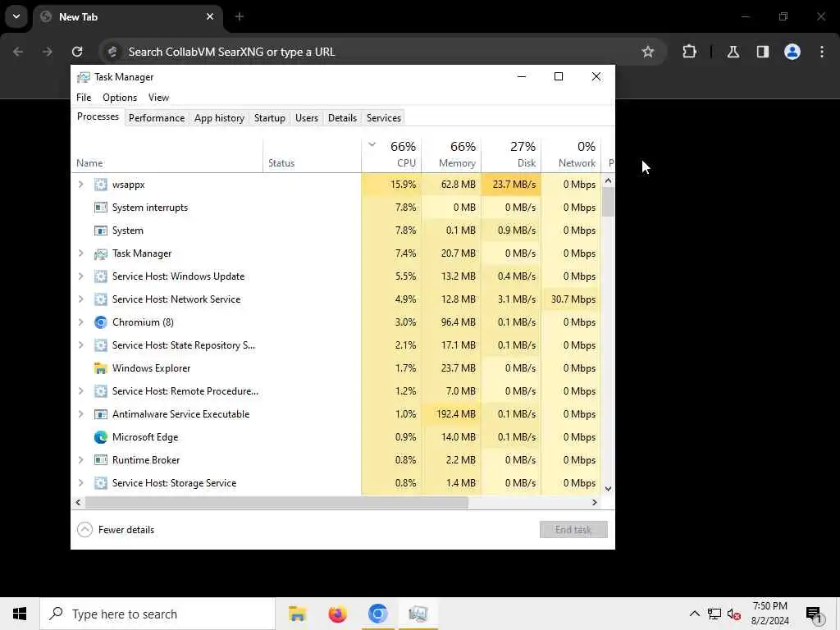Click the Runtime Broker process icon
The height and width of the screenshot is (630, 840).
point(101,460)
